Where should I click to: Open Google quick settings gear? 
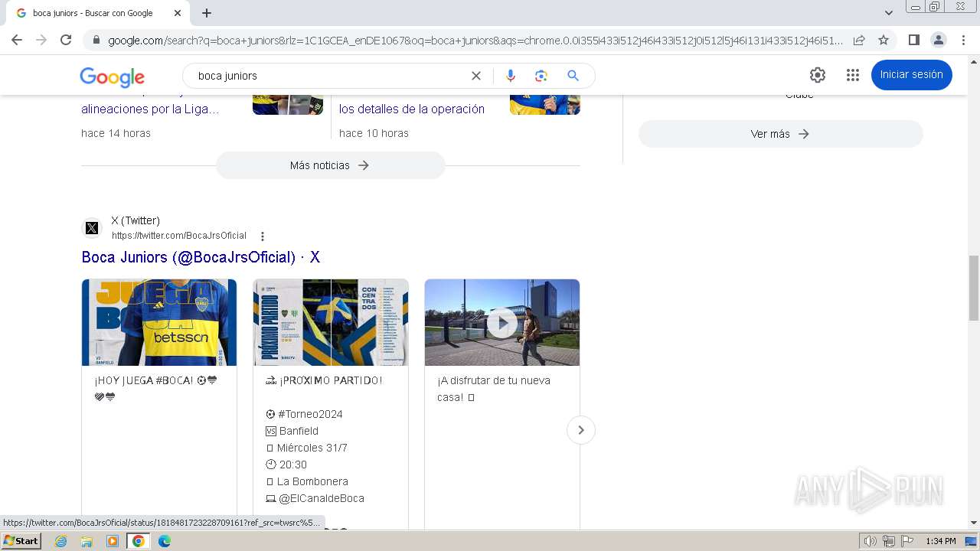pyautogui.click(x=818, y=75)
